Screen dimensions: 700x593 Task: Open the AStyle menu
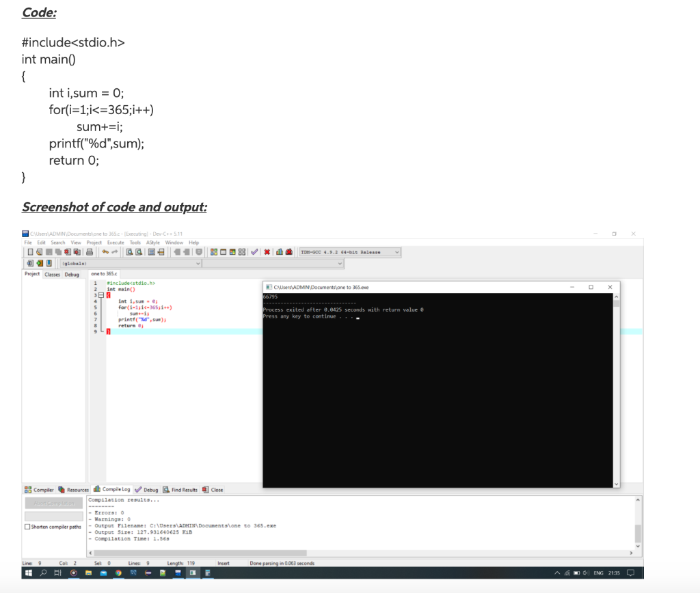153,243
